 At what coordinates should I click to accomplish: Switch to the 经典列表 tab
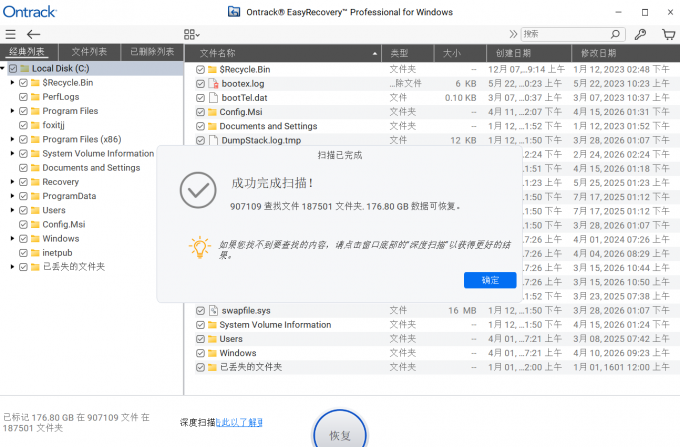click(x=27, y=52)
